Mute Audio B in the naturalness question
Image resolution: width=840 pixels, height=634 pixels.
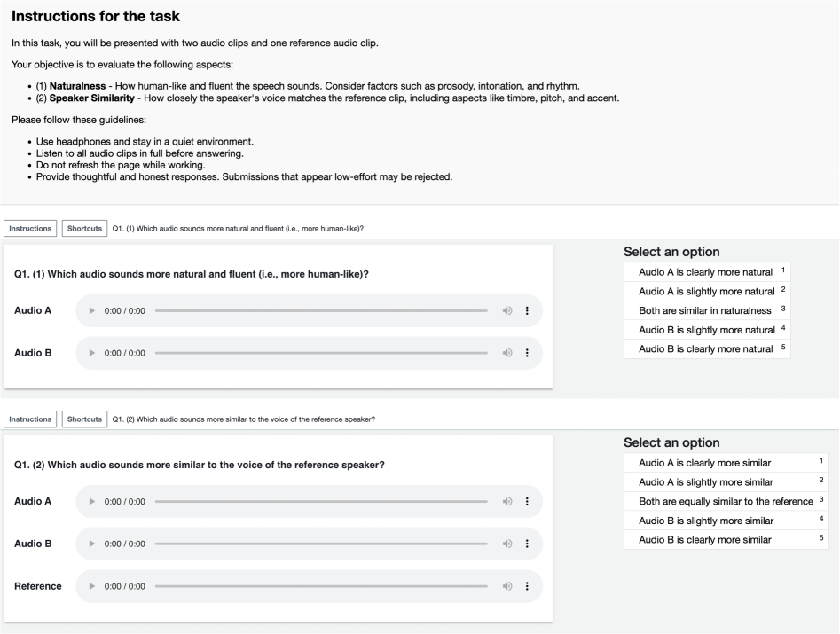click(506, 353)
